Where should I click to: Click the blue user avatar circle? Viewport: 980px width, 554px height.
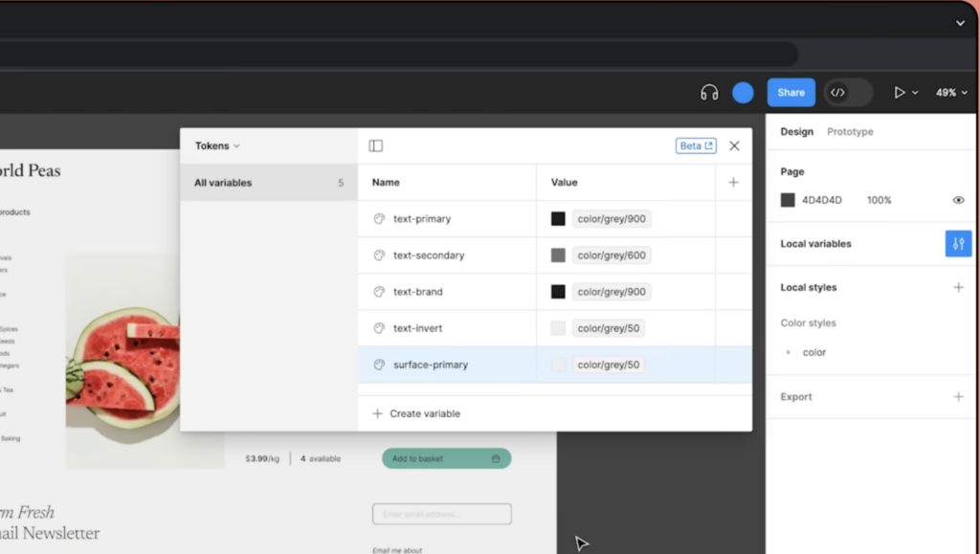[x=743, y=93]
